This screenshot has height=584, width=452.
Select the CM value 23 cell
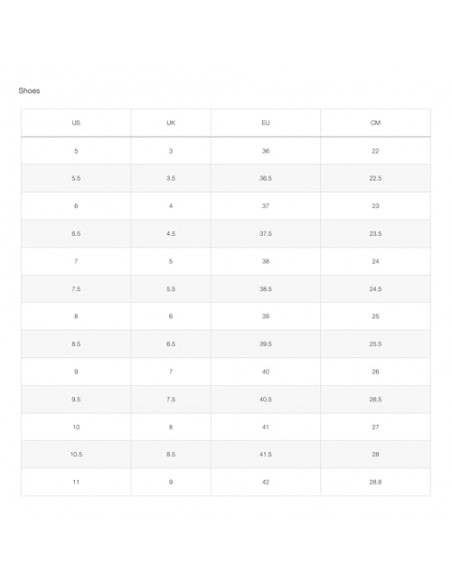point(375,206)
